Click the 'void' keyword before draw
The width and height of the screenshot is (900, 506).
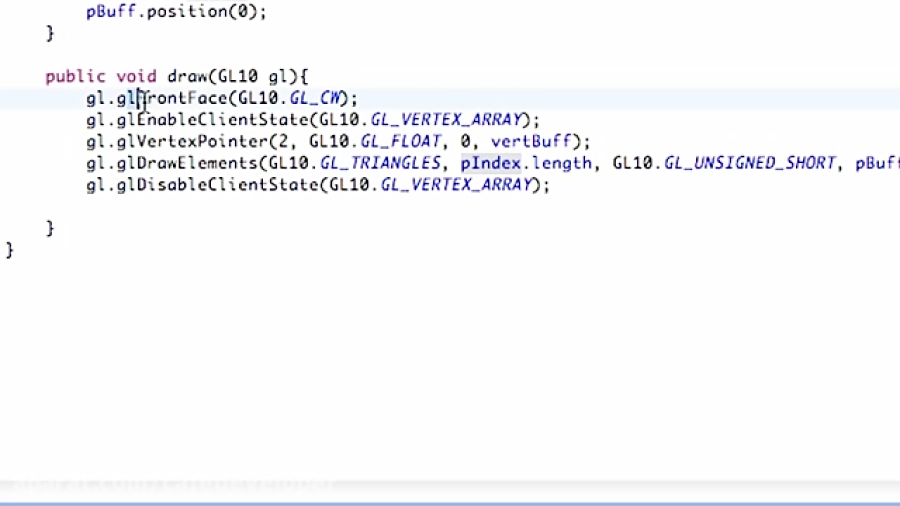click(x=136, y=76)
